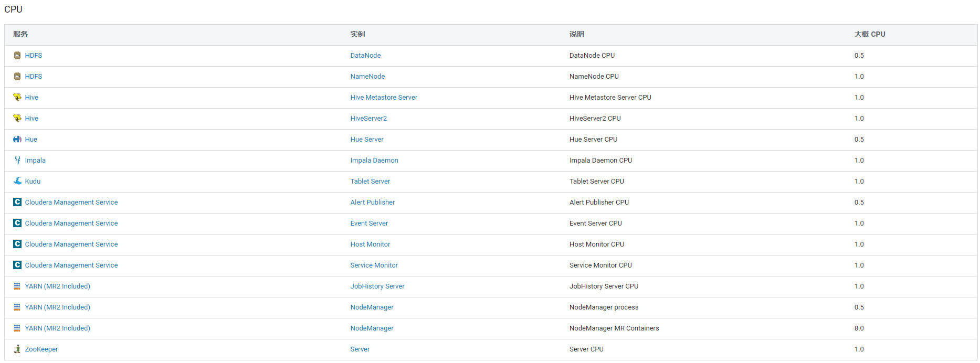
Task: Click the Cloudera icon in the Service Monitor row
Action: [x=17, y=265]
